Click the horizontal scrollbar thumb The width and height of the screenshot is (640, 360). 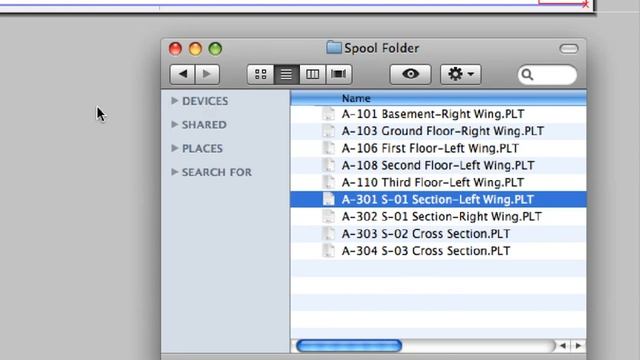pyautogui.click(x=349, y=346)
